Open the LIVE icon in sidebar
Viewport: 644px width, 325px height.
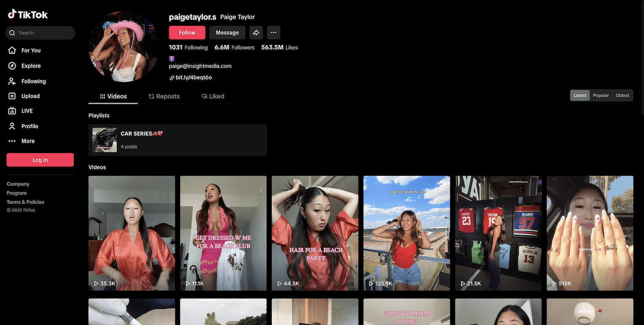[x=12, y=111]
